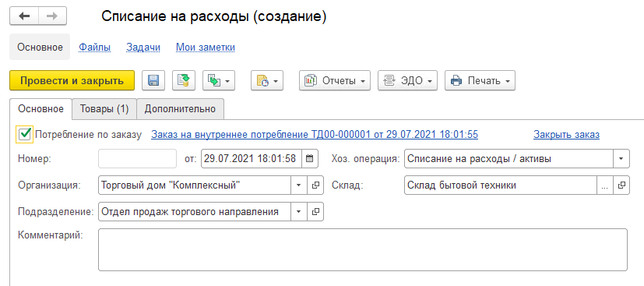644x286 pixels.
Task: Open Подразделение record with open icon
Action: point(315,212)
